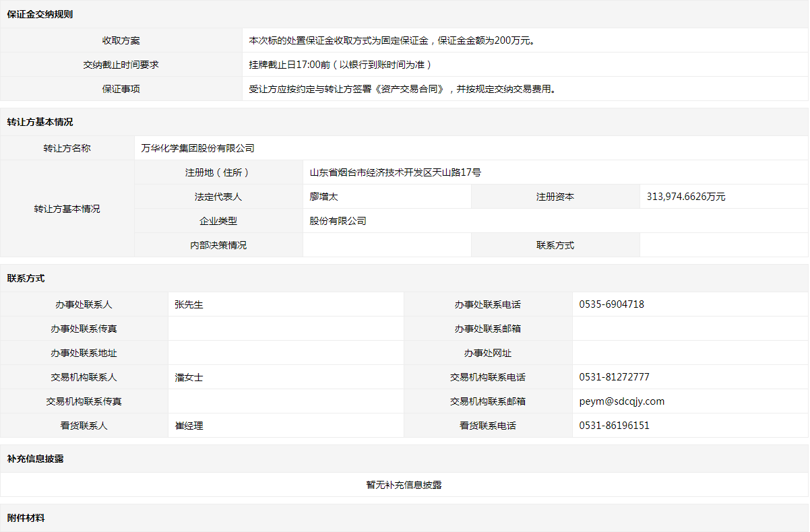Select the 注册资本 label

[555, 197]
